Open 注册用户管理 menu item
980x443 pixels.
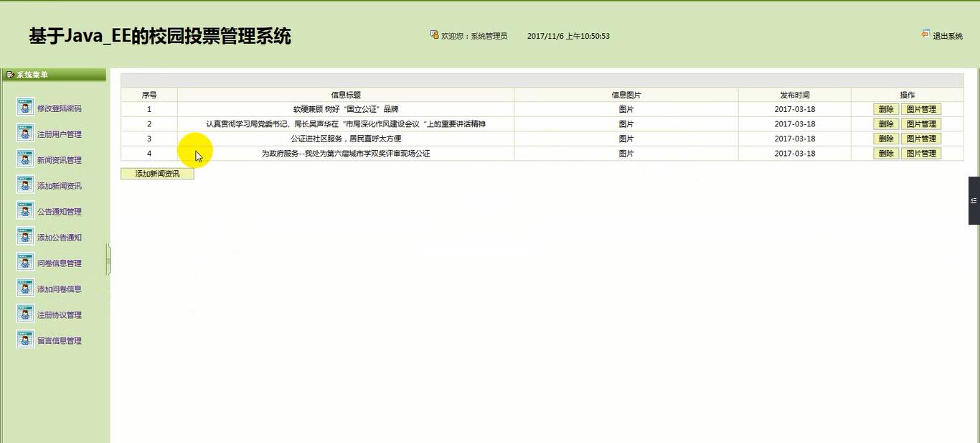click(x=60, y=134)
